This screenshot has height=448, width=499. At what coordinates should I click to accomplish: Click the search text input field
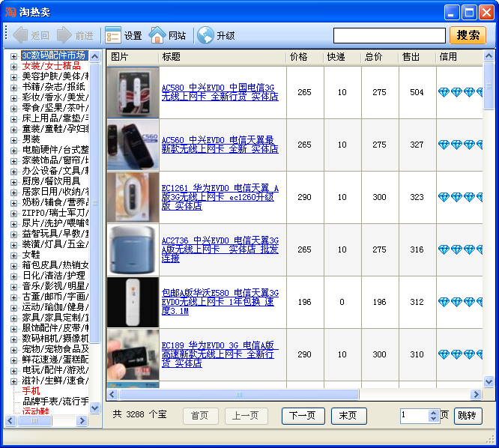pos(389,35)
